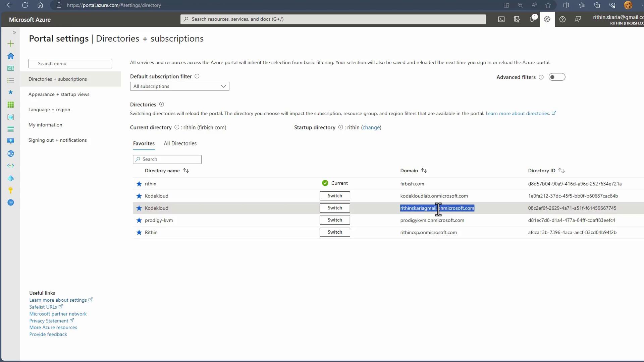Unfavorite the prodigy-kvm directory star
Viewport: 644px width, 362px height.
tap(139, 220)
